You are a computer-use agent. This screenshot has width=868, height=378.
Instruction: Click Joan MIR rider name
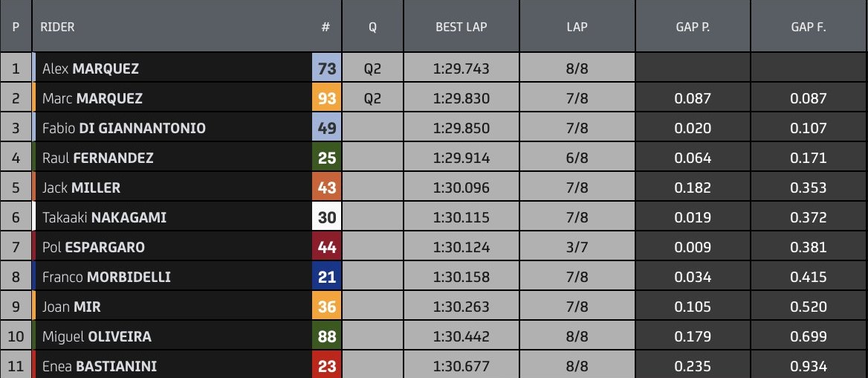71,307
